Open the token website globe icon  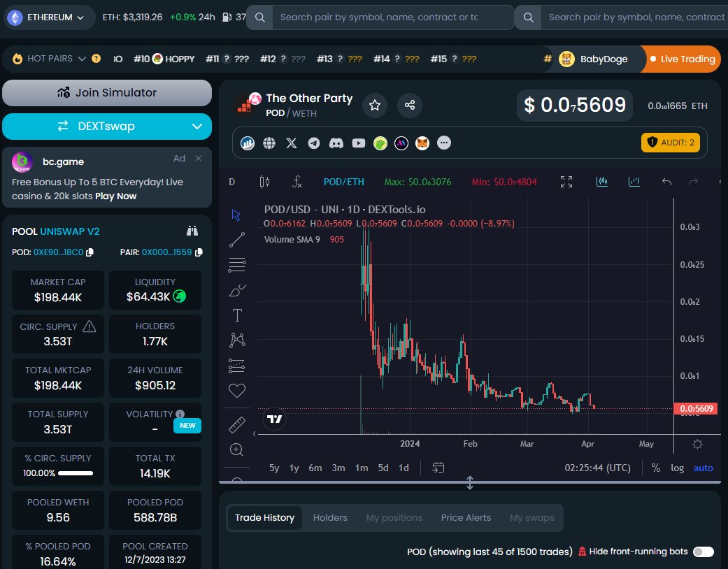pyautogui.click(x=269, y=143)
